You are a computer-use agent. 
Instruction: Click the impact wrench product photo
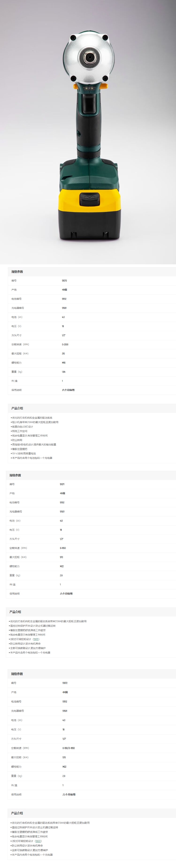tap(89, 135)
